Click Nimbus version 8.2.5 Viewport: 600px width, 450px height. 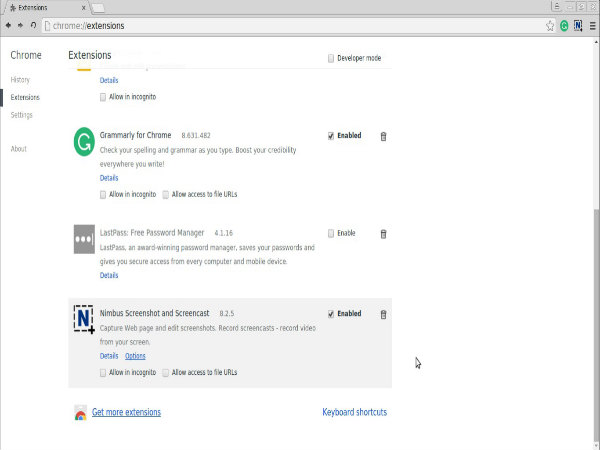coord(227,313)
